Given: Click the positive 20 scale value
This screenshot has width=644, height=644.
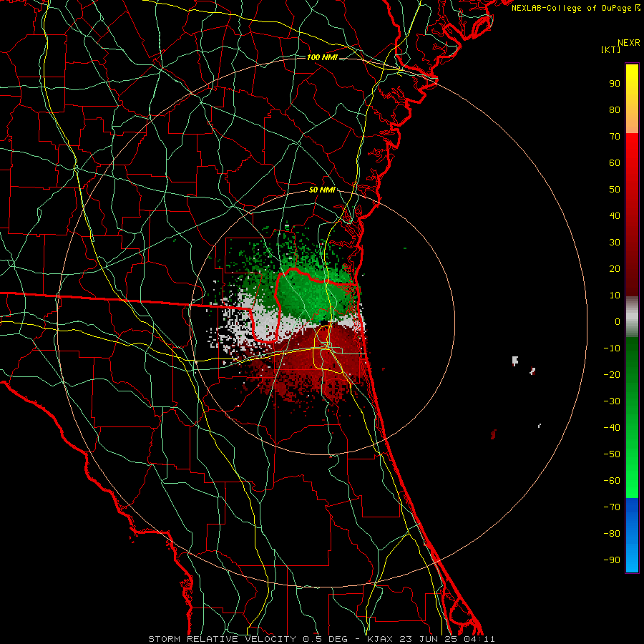Looking at the screenshot, I should click(615, 269).
